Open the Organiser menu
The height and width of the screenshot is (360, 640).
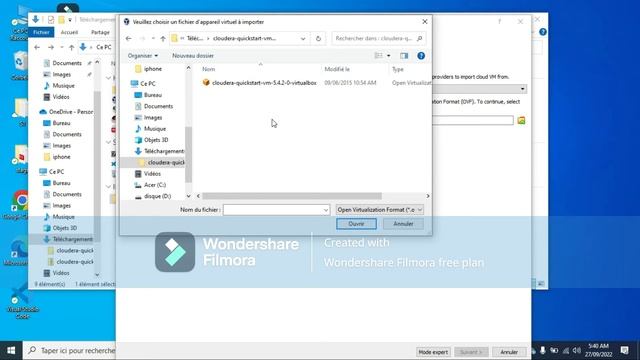(143, 56)
